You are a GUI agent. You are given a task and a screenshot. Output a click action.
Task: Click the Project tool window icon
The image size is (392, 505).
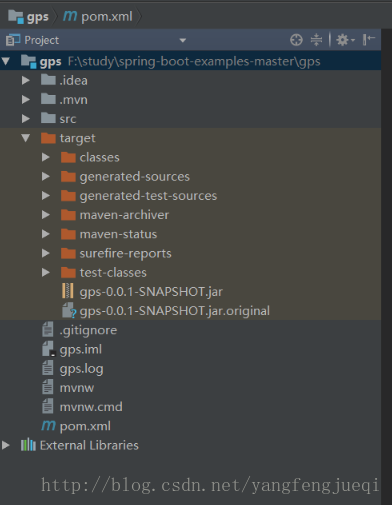point(13,40)
